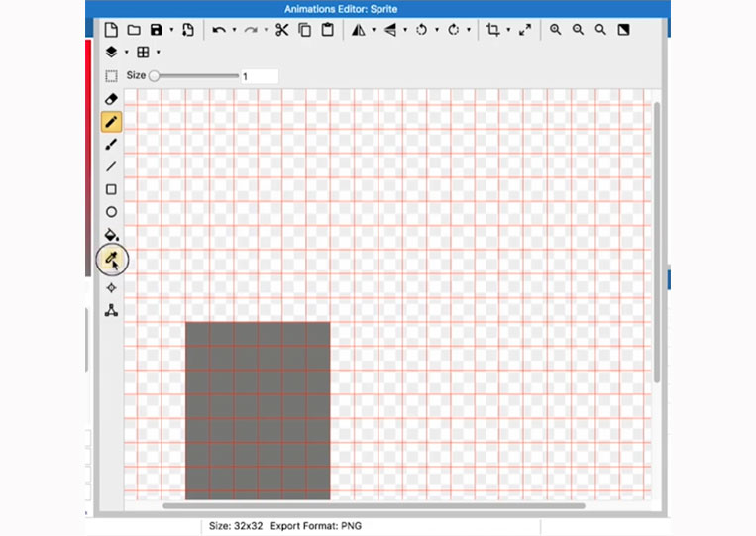Image resolution: width=756 pixels, height=536 pixels.
Task: Cut selection with the scissors icon
Action: pyautogui.click(x=282, y=30)
